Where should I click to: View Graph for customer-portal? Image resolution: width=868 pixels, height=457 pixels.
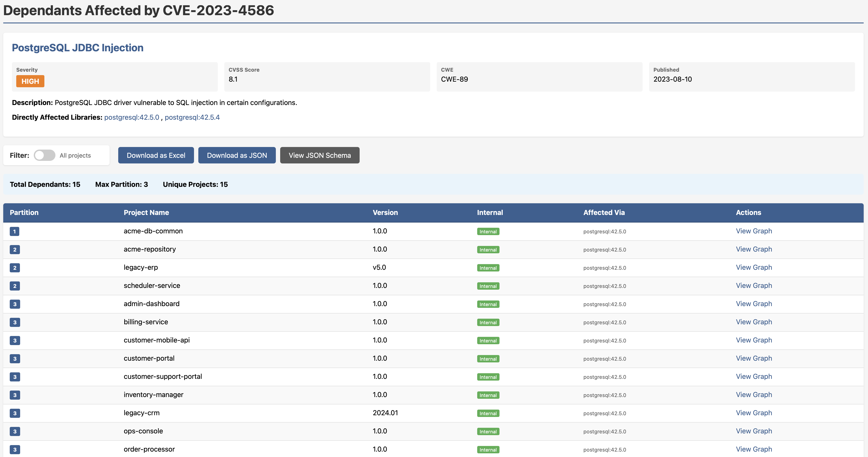754,358
